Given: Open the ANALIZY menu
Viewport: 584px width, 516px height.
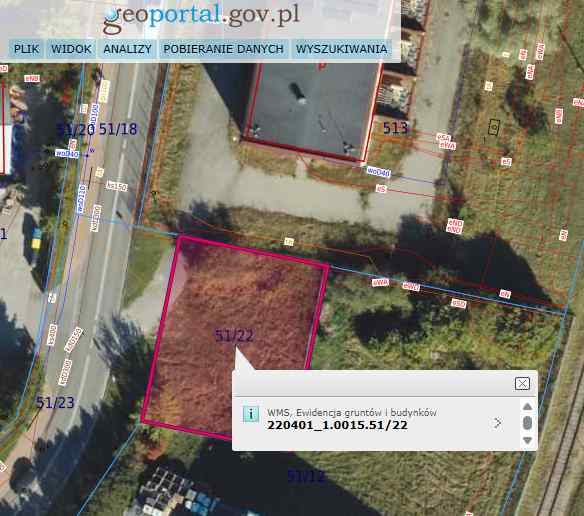Looking at the screenshot, I should [x=127, y=49].
